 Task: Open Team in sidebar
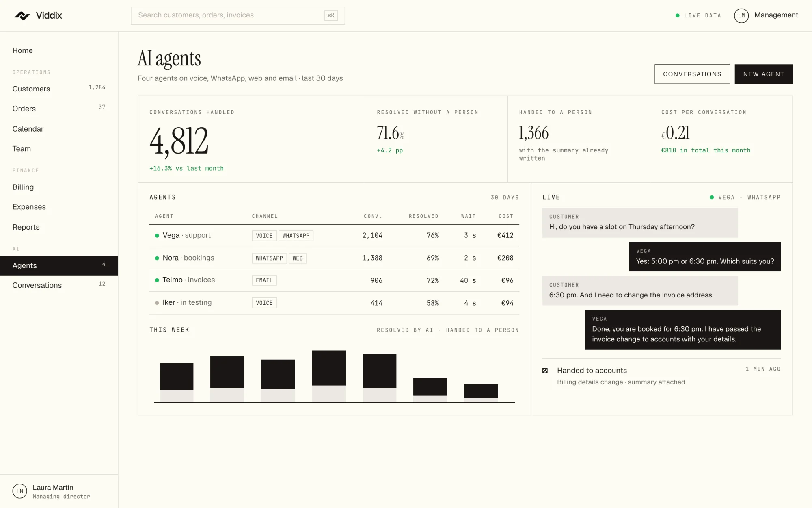tap(59, 149)
